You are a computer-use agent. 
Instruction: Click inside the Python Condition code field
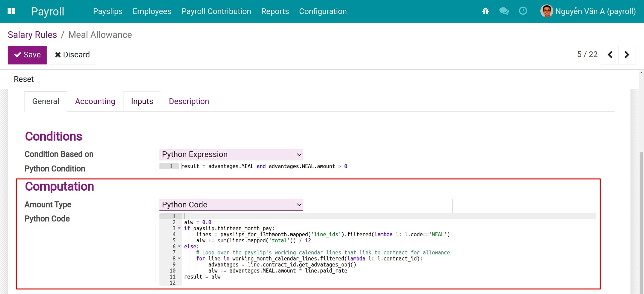(268, 166)
